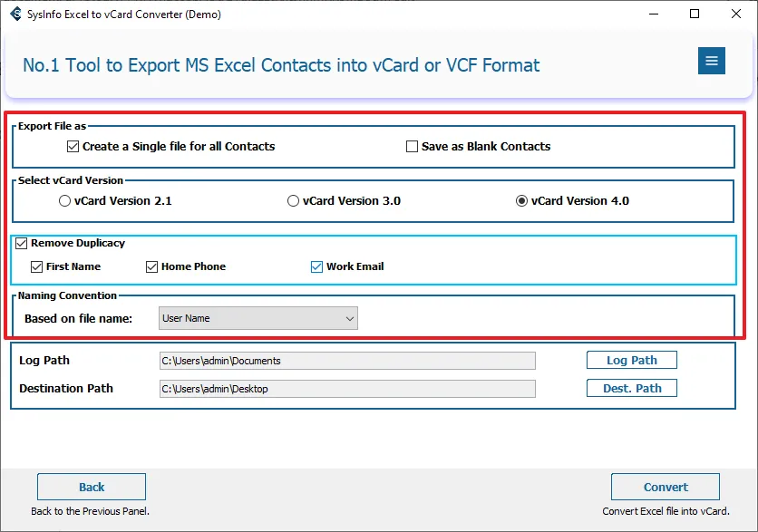This screenshot has height=532, width=758.
Task: Go Back to the previous panel
Action: (x=92, y=487)
